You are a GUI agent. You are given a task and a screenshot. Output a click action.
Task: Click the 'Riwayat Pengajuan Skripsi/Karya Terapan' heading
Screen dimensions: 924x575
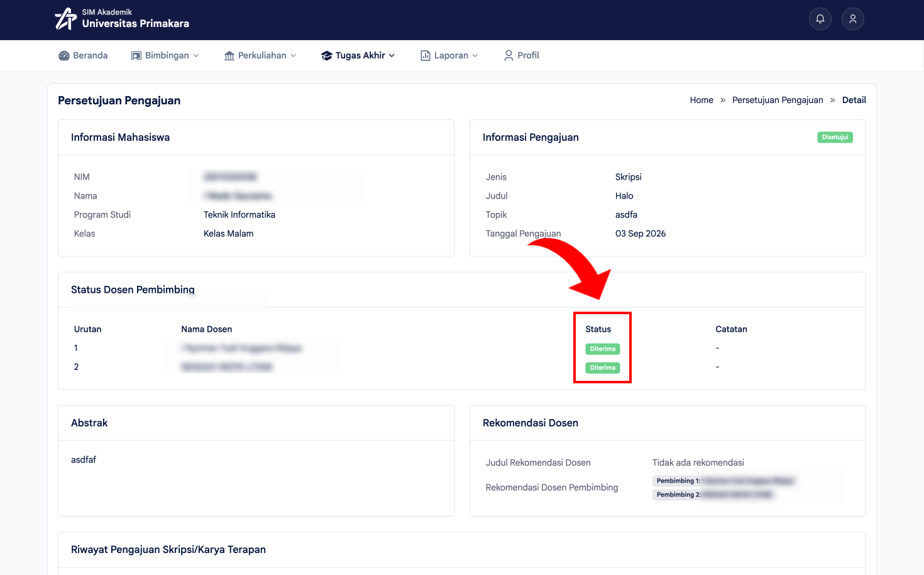click(168, 550)
